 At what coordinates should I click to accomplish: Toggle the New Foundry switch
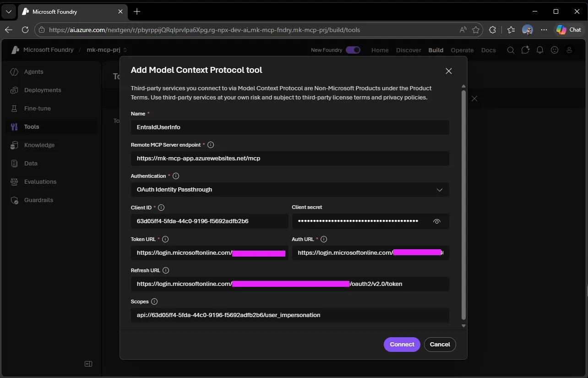[x=353, y=50]
